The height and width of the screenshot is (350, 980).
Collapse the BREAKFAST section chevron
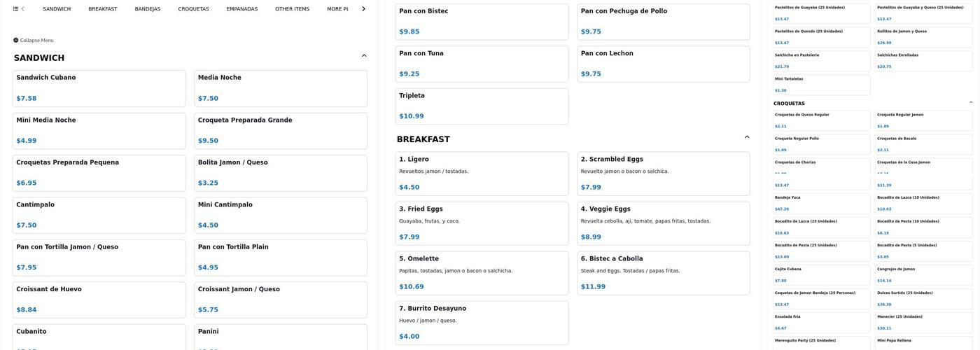coord(747,137)
